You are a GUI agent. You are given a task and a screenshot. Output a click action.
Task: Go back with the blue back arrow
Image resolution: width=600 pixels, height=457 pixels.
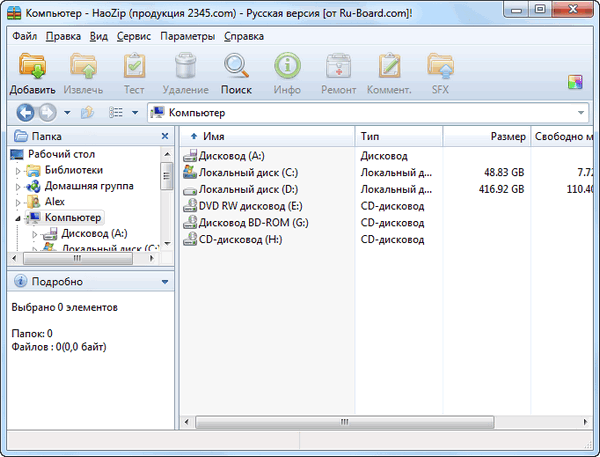coord(27,112)
